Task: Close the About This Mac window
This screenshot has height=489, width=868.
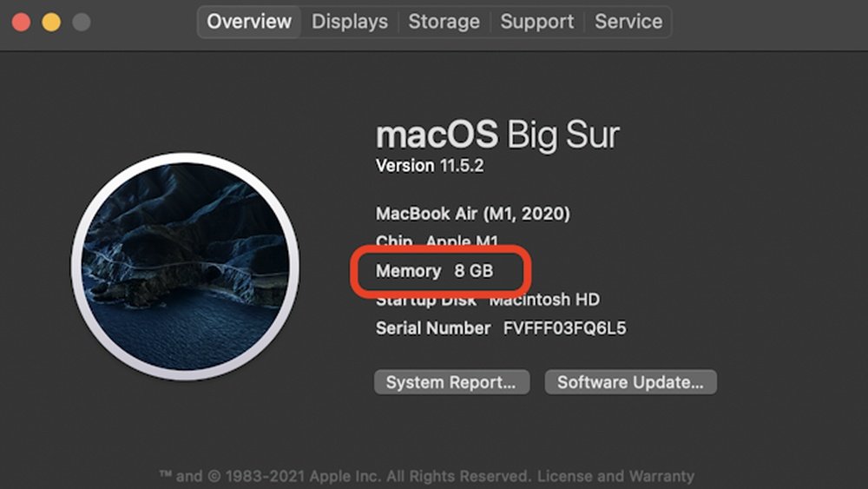Action: click(x=21, y=23)
